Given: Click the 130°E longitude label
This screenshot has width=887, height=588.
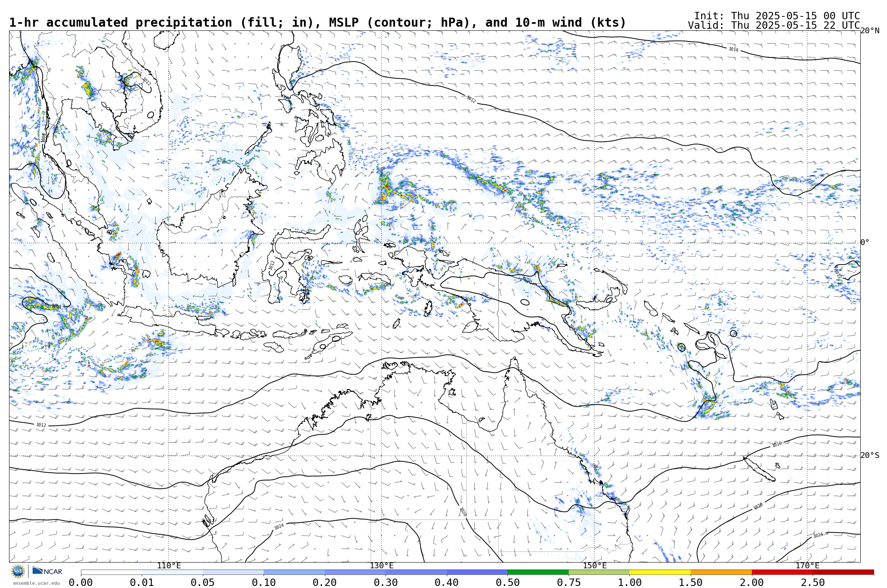Looking at the screenshot, I should tap(381, 566).
